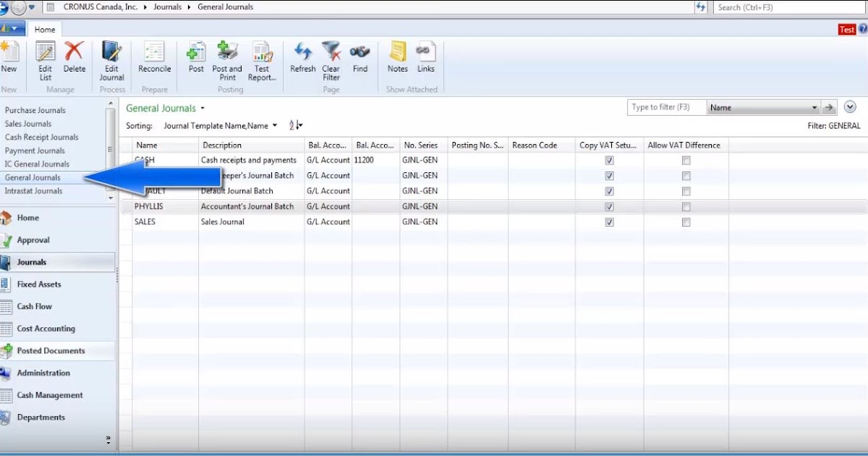
Task: Uncheck Copy VAT Setup for the SALES row
Action: [x=609, y=221]
